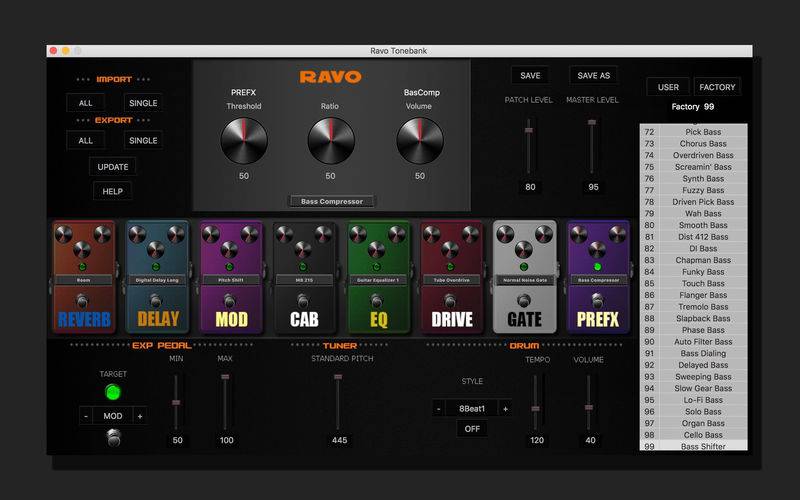Click the MASTER LEVEL slider
Viewport: 800px width, 500px height.
592,146
